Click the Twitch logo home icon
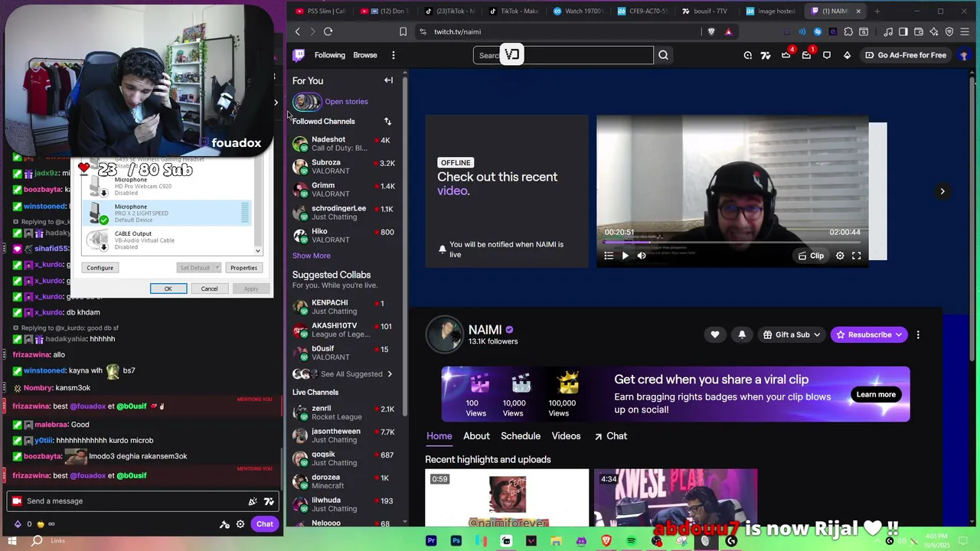The height and width of the screenshot is (551, 980). [x=299, y=55]
